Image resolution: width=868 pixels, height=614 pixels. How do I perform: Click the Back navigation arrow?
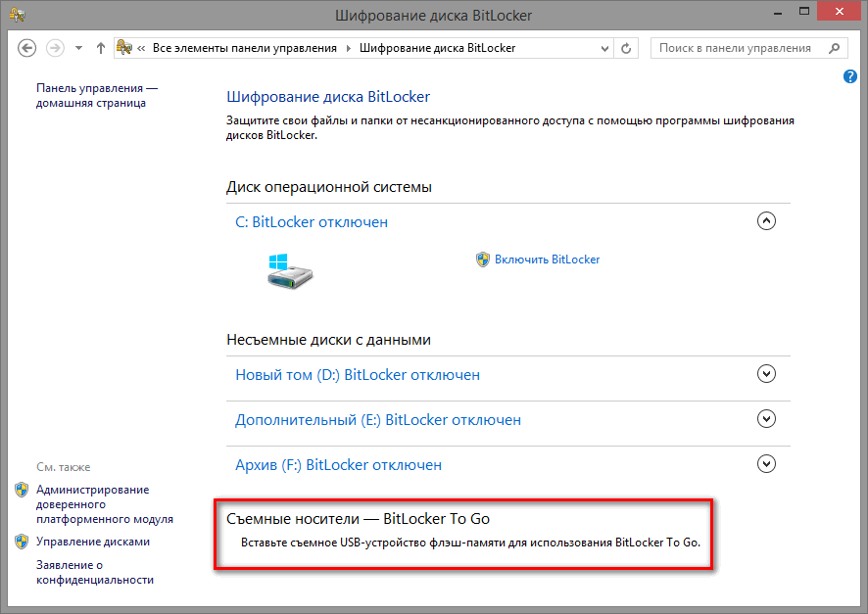click(27, 48)
